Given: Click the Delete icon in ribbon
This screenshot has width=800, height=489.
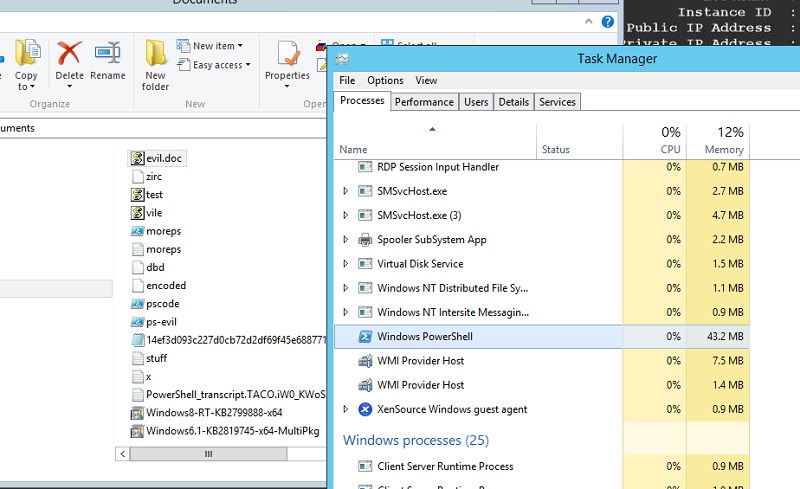Looking at the screenshot, I should coord(69,54).
